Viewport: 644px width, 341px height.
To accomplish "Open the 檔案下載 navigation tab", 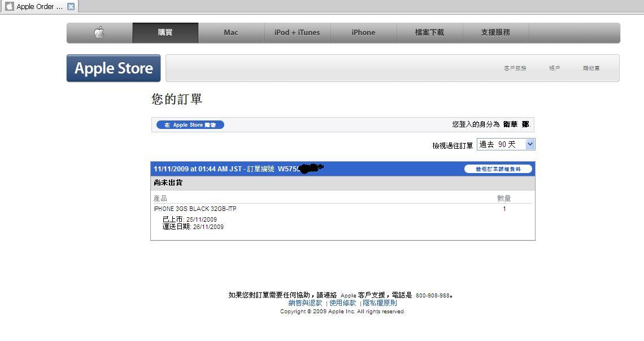I will 429,32.
